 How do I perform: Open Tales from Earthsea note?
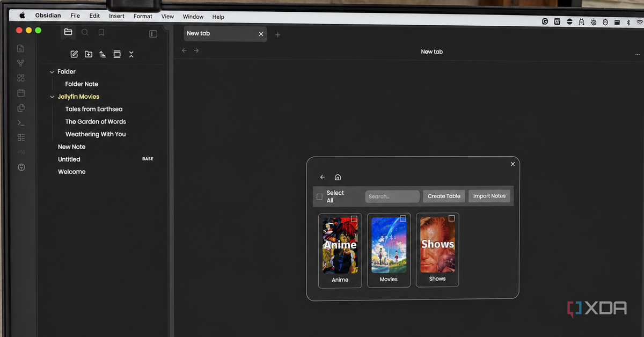click(94, 109)
